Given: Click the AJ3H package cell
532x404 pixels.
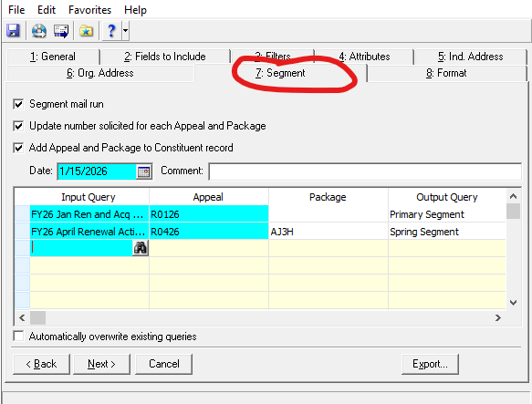Looking at the screenshot, I should [329, 232].
